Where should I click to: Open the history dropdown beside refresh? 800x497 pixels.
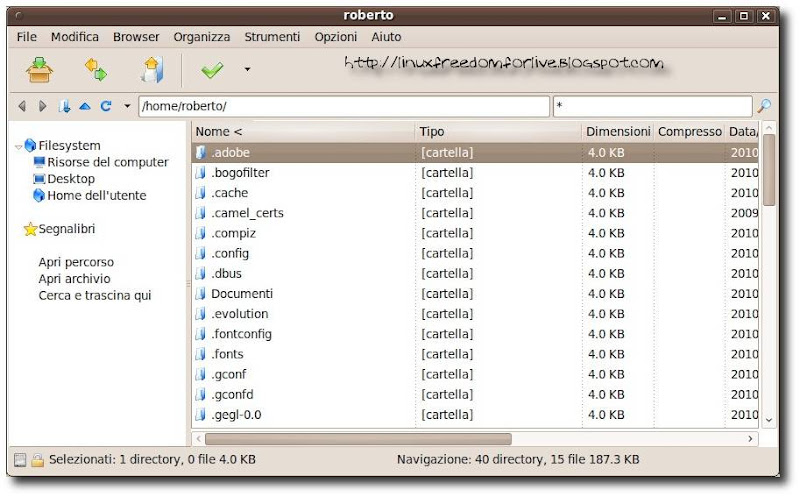[x=127, y=106]
